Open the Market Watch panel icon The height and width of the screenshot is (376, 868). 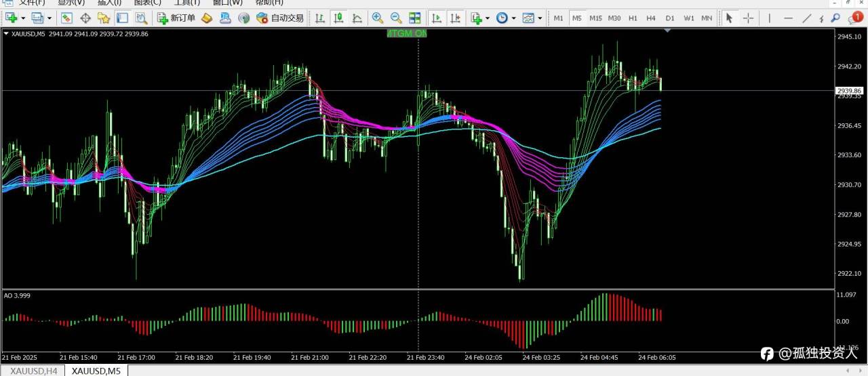coord(66,18)
